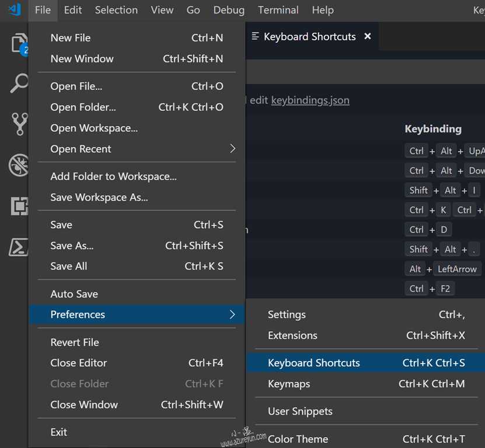
Task: Select Keymaps in Preferences submenu
Action: (366, 384)
